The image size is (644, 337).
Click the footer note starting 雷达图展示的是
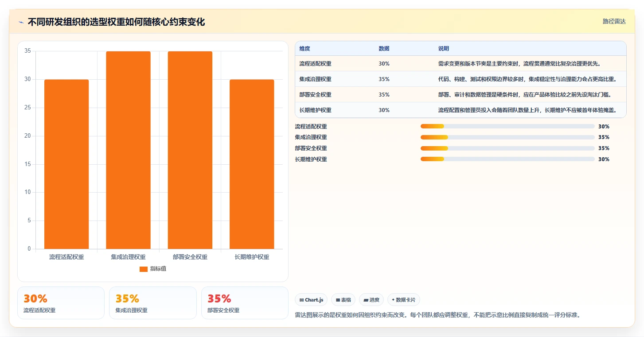point(437,315)
